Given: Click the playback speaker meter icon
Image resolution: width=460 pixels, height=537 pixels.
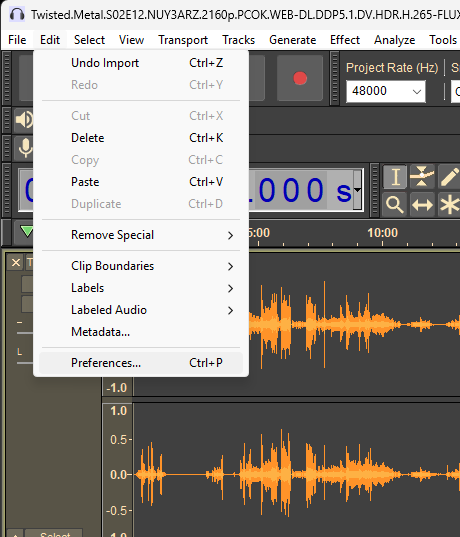Looking at the screenshot, I should (24, 120).
